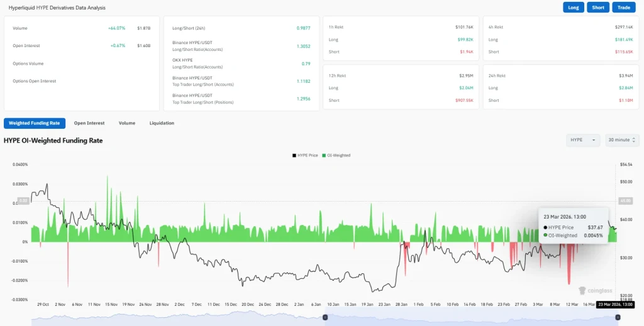The height and width of the screenshot is (326, 644).
Task: Click the range navigator timeline strip
Action: tap(325, 318)
